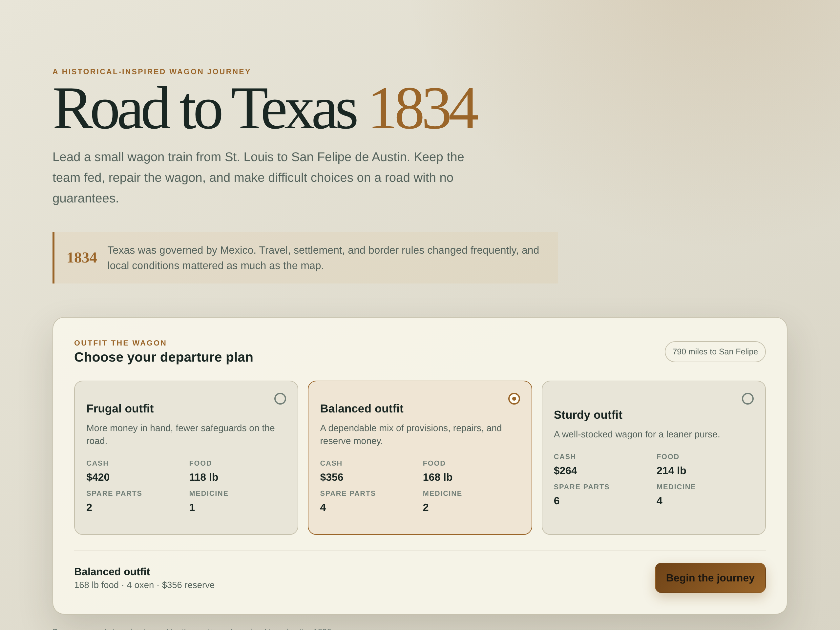This screenshot has width=840, height=630.
Task: Click the Outfit the Wagon label
Action: (120, 343)
